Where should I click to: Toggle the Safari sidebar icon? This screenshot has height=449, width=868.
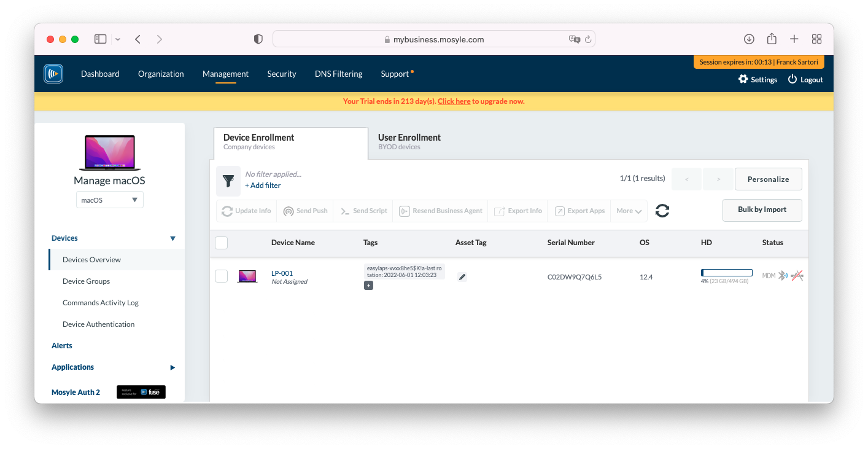101,39
